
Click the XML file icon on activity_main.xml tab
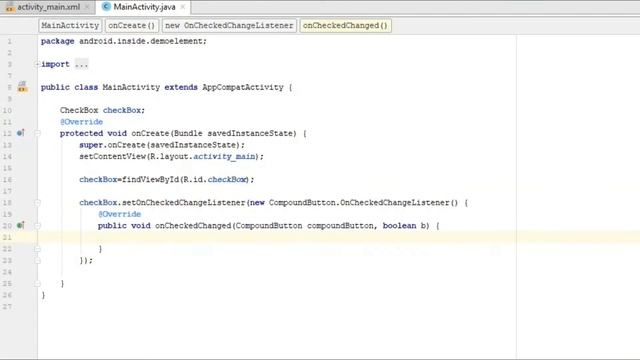pyautogui.click(x=10, y=7)
